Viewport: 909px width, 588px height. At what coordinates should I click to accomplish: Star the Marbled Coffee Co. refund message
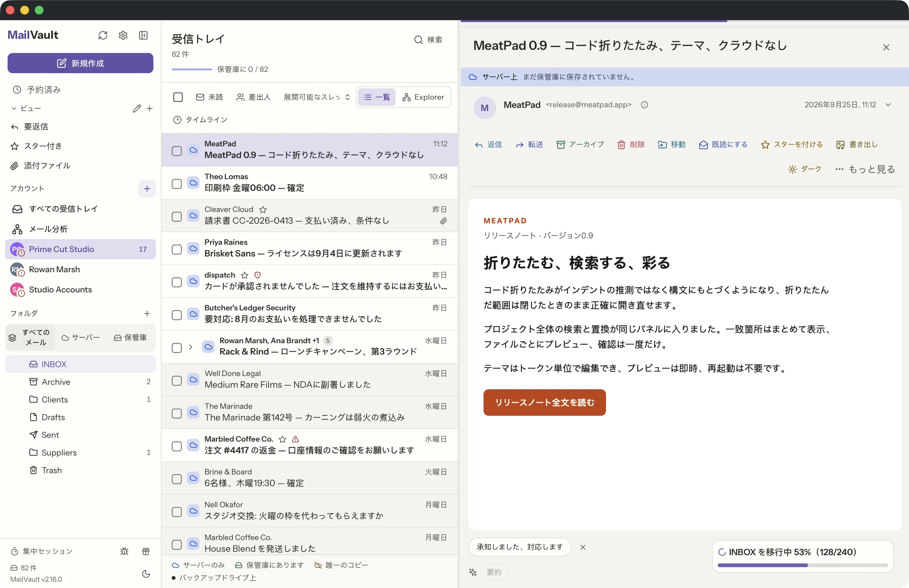(x=282, y=439)
